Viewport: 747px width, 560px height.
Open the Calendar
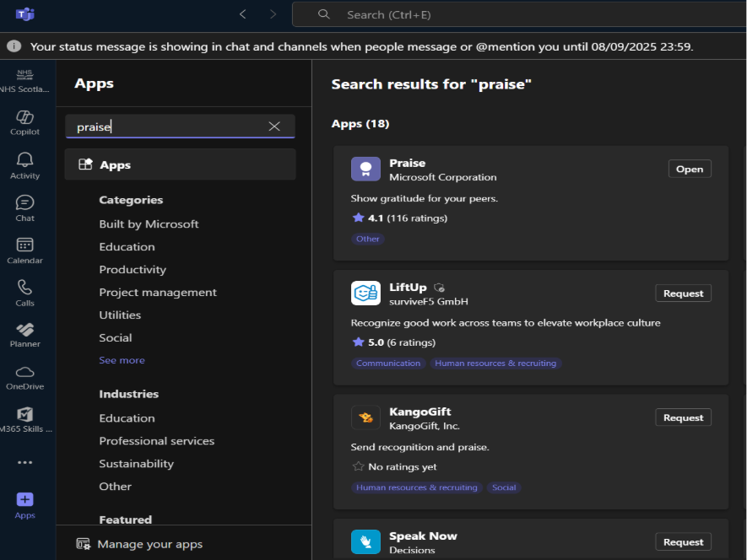[24, 250]
